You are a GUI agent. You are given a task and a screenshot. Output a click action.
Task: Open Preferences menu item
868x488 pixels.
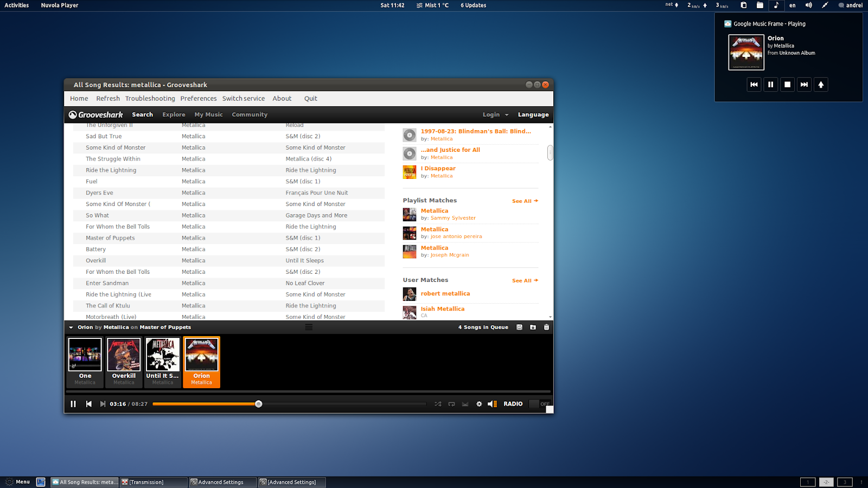click(199, 99)
